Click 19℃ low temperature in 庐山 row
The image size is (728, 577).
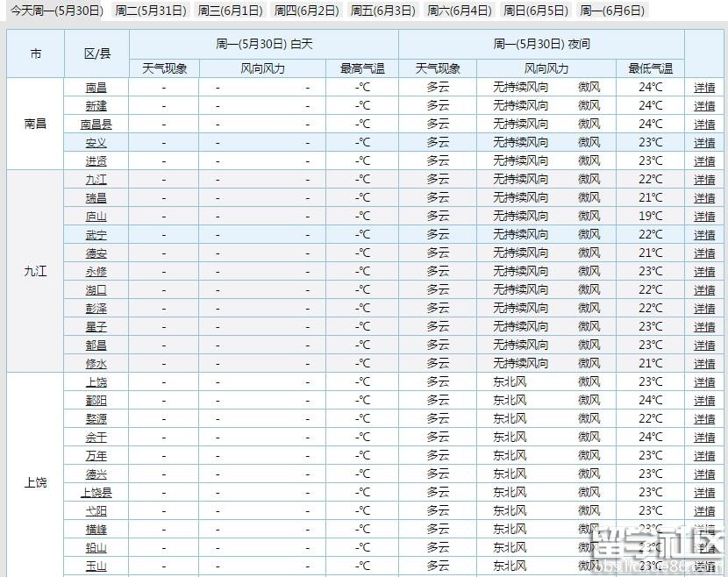(x=651, y=216)
